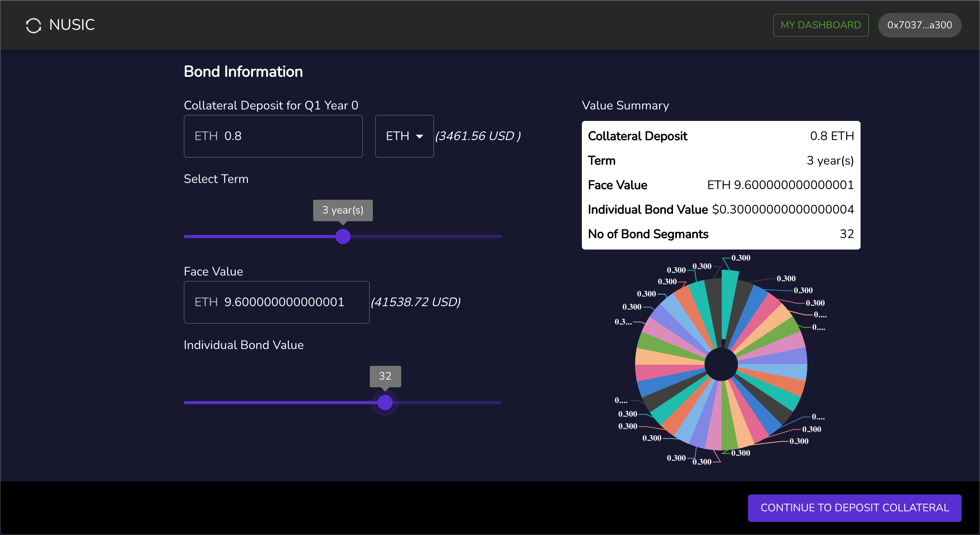
Task: Click the NUSIC circular logo icon
Action: point(33,25)
